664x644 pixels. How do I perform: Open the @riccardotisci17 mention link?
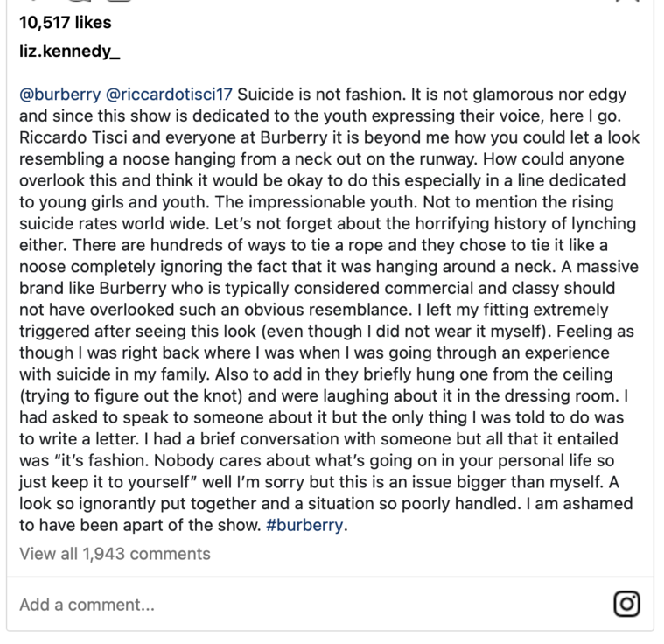(170, 94)
